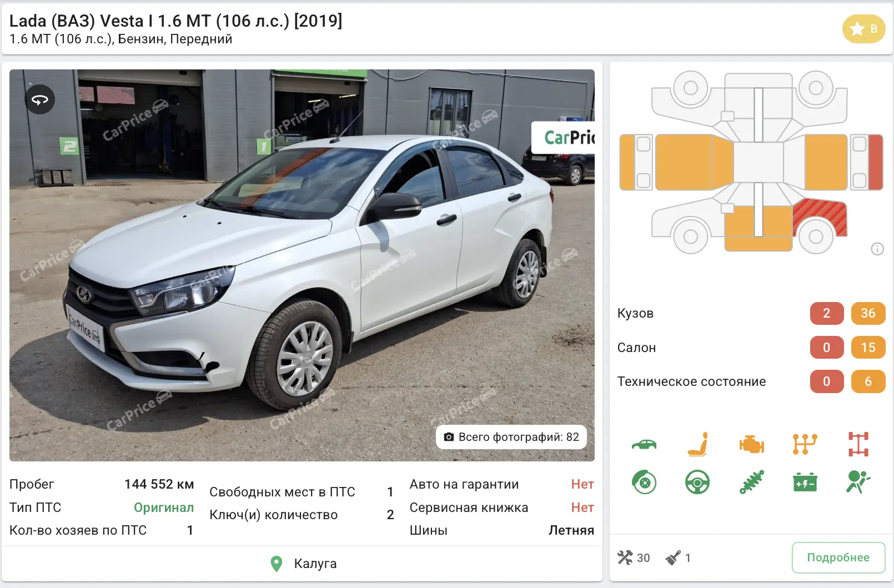Open the main car photo
This screenshot has width=894, height=588.
[302, 265]
